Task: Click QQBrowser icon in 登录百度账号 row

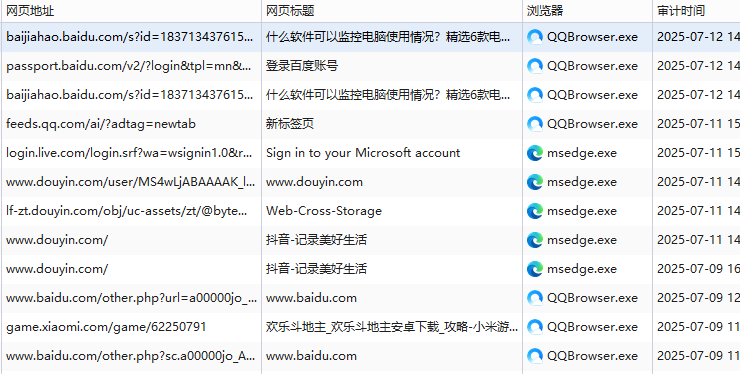Action: pyautogui.click(x=535, y=66)
